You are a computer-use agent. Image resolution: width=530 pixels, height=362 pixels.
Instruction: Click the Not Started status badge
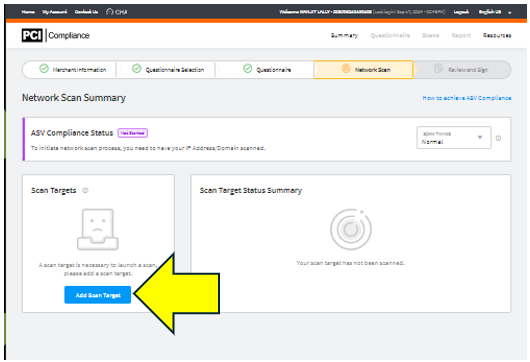132,133
